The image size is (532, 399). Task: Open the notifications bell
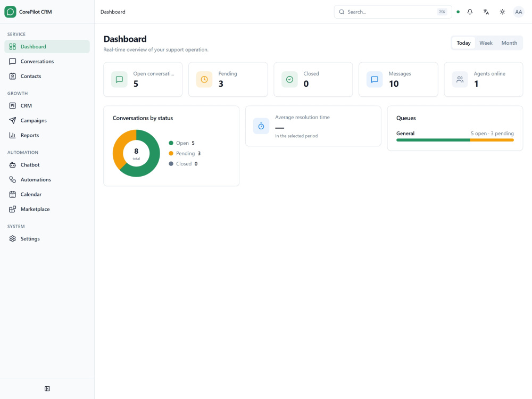pyautogui.click(x=470, y=12)
